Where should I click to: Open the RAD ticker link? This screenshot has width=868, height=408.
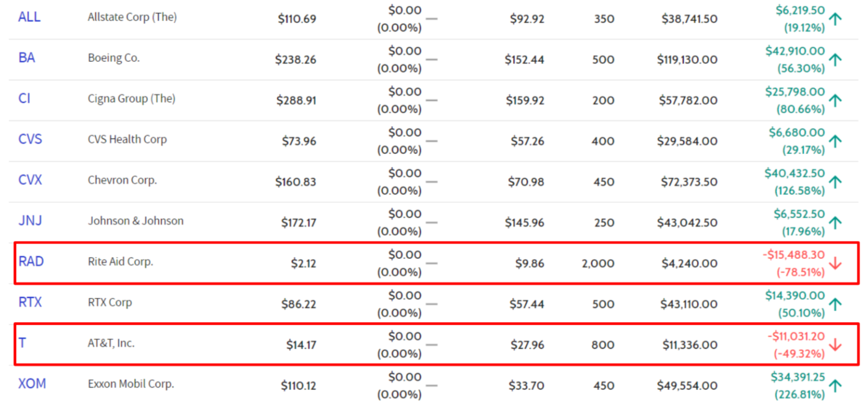(x=31, y=262)
